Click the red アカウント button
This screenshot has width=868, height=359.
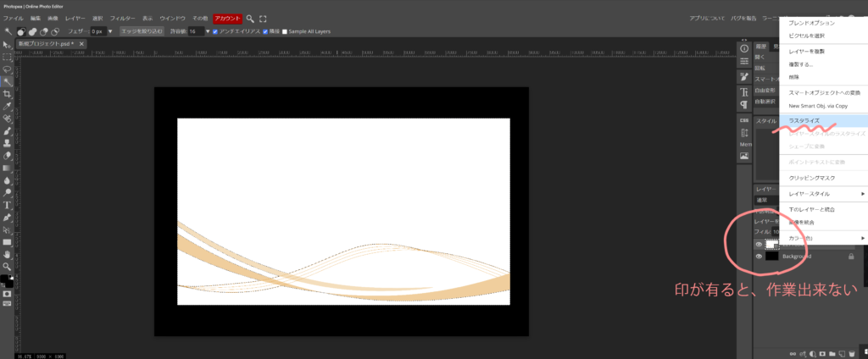(x=226, y=18)
